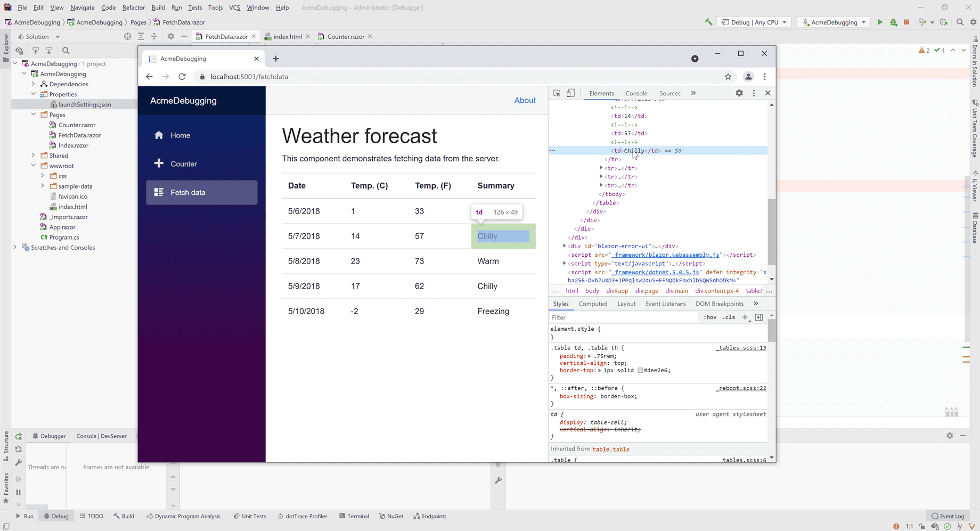Click the #dee2e6 border color swatch
980x531 pixels.
(x=640, y=370)
